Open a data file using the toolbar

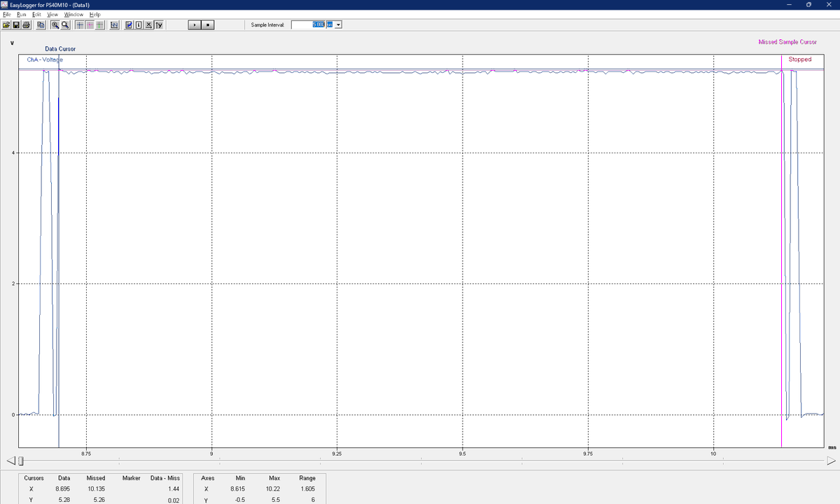pos(6,24)
